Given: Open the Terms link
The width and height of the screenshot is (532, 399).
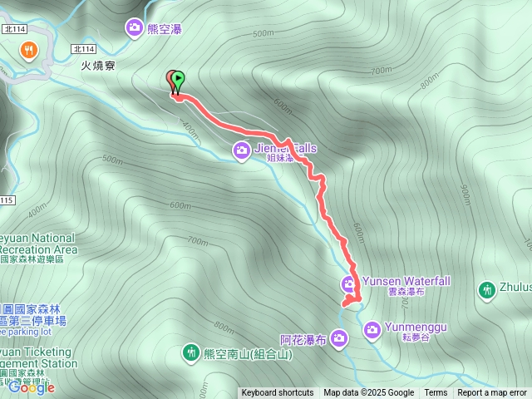Looking at the screenshot, I should tap(436, 393).
